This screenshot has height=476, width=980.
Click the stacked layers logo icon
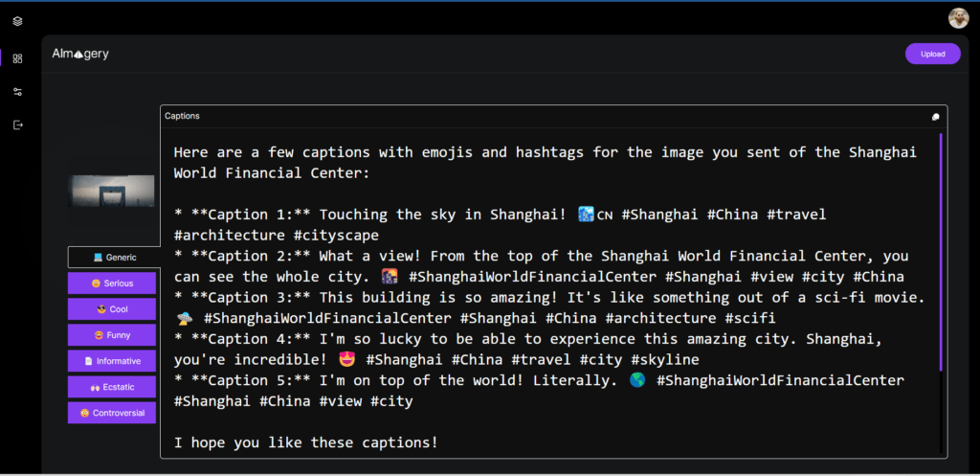click(17, 21)
